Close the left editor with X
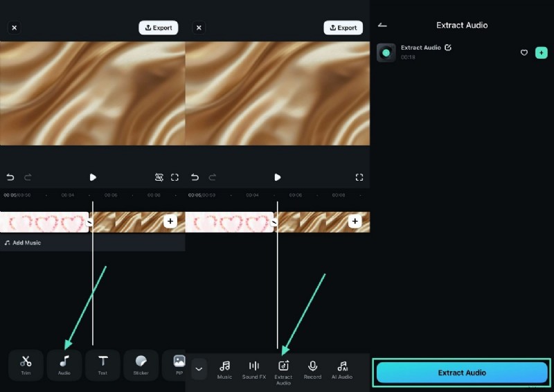Screen dimensions: 554x392 15,28
